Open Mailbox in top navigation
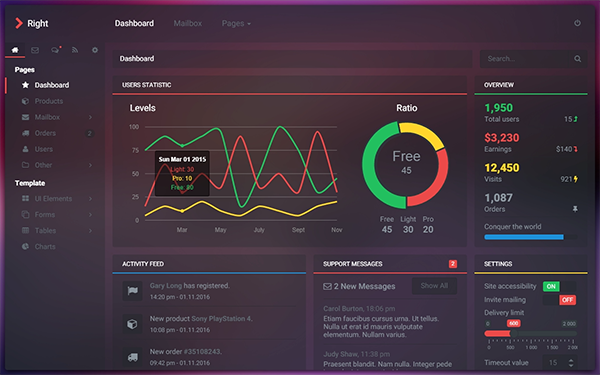 coord(188,23)
